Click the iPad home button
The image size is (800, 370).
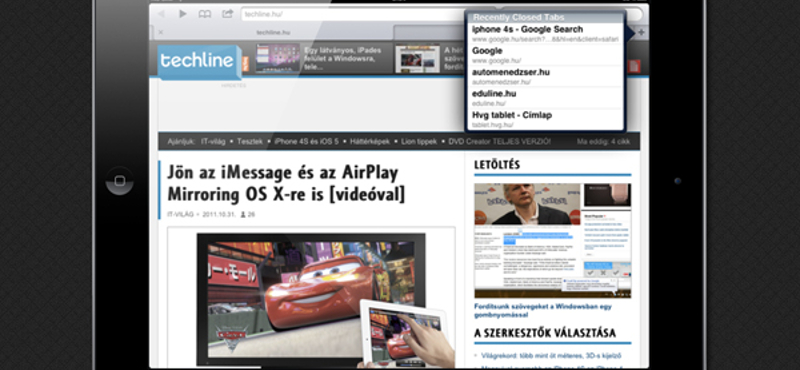pos(119,181)
